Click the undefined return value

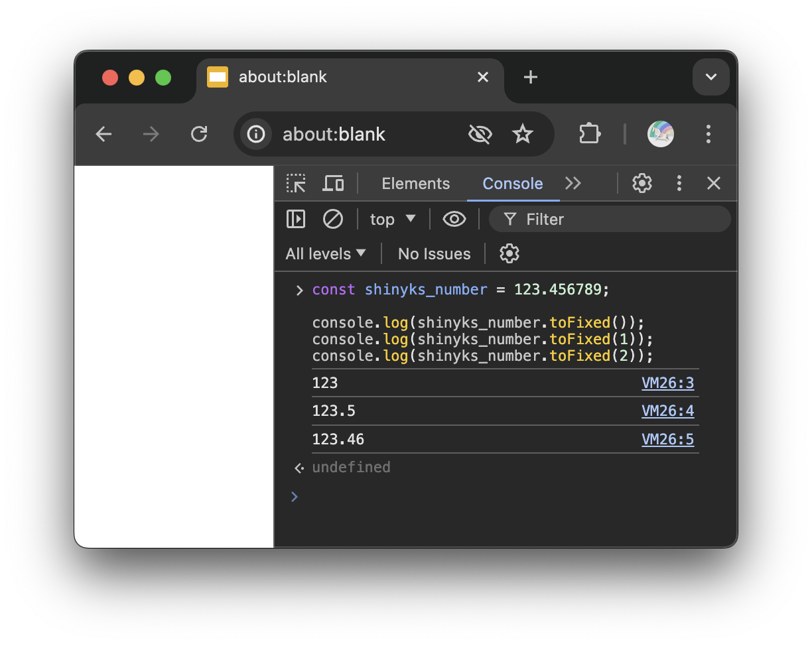351,467
